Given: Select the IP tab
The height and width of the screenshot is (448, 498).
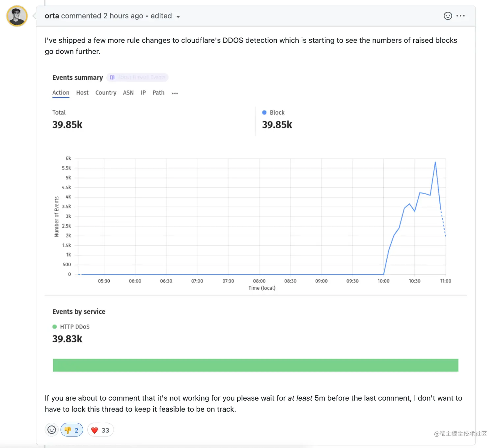Looking at the screenshot, I should [x=143, y=93].
